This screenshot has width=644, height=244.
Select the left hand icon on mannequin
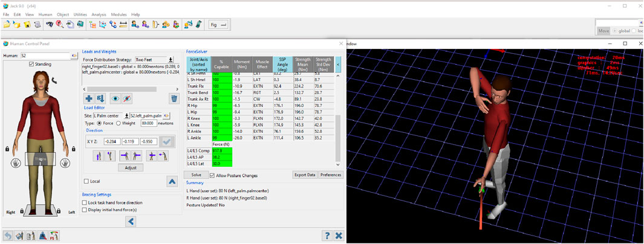click(65, 164)
